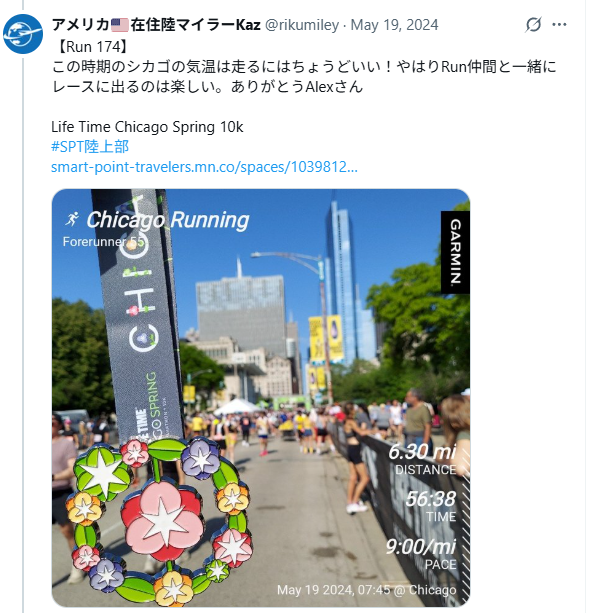Follow the #SPT陸上部 hashtag
The image size is (608, 613).
tap(90, 147)
